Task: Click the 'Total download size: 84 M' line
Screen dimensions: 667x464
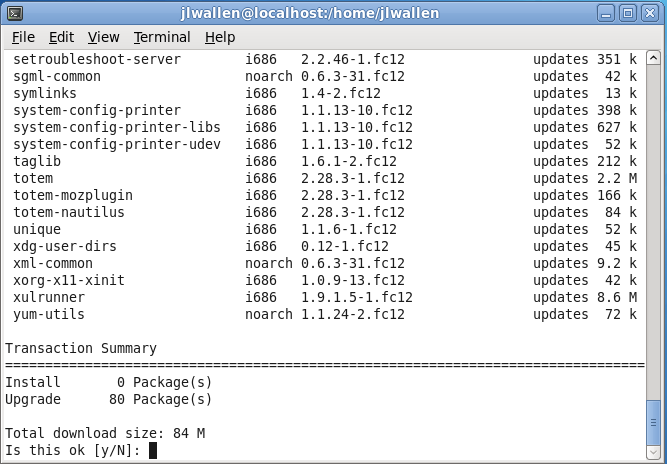Action: pyautogui.click(x=105, y=433)
